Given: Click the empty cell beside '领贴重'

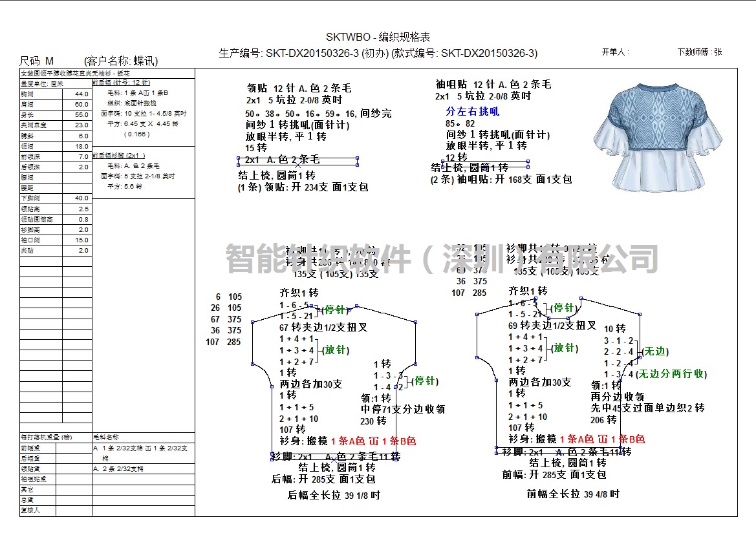Looking at the screenshot, I should click(x=74, y=468).
